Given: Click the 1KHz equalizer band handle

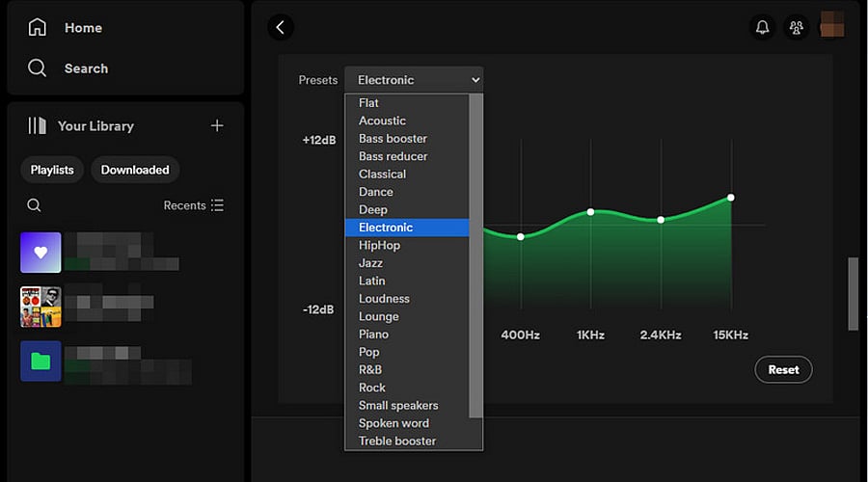Looking at the screenshot, I should coord(590,211).
